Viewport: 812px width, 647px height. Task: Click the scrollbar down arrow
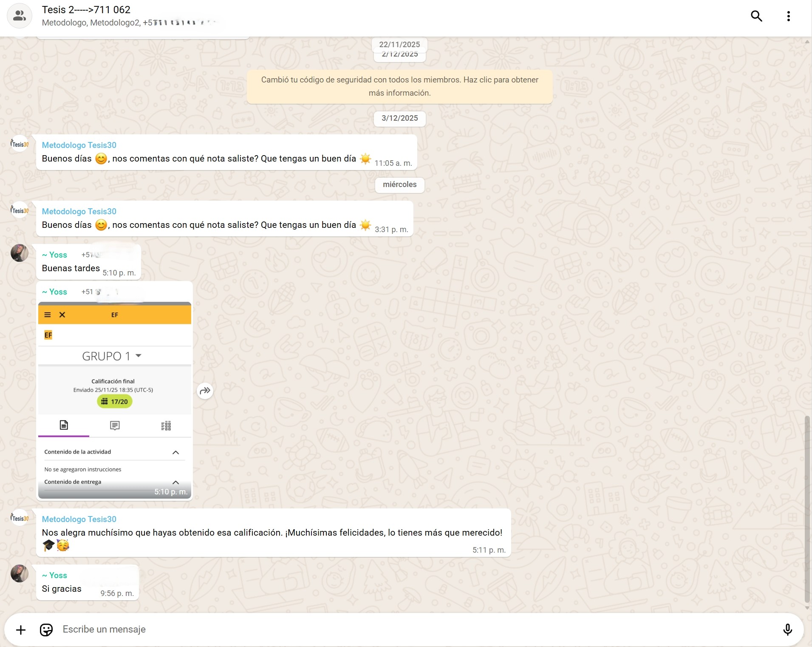click(807, 608)
